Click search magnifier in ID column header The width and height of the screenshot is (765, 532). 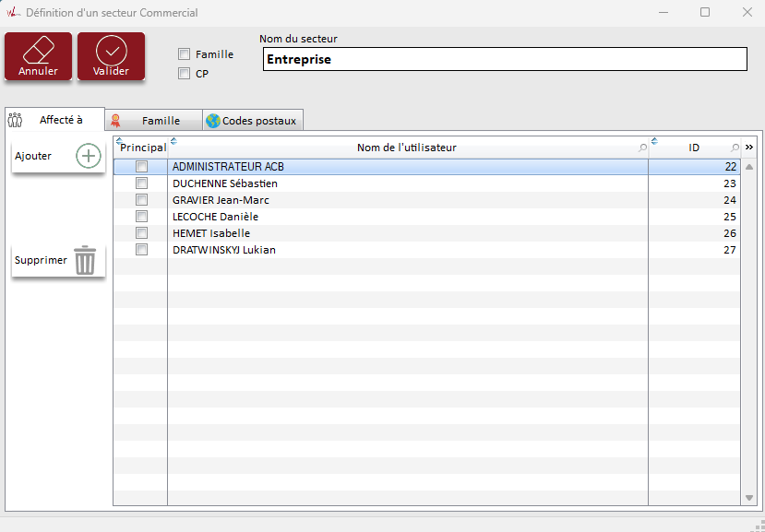tap(735, 148)
